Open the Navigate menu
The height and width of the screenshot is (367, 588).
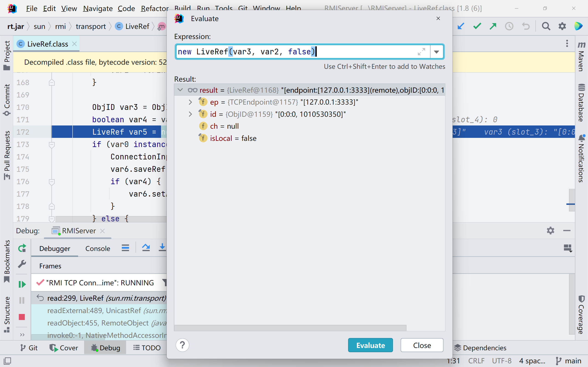pos(98,8)
